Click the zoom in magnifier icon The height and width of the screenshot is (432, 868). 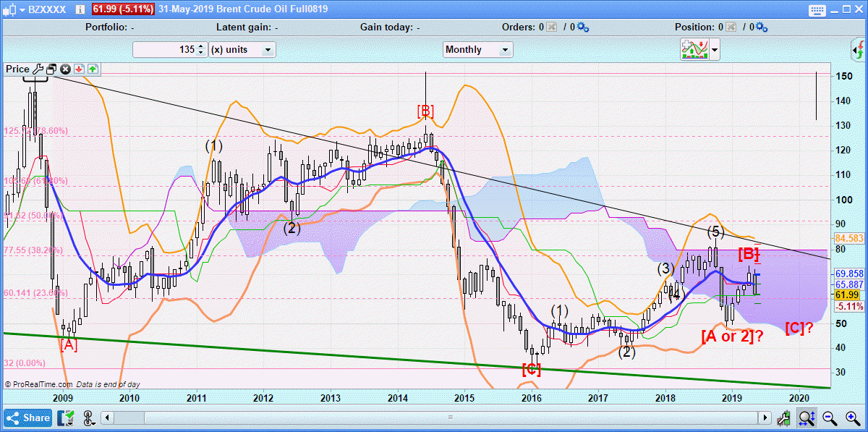pos(853,418)
